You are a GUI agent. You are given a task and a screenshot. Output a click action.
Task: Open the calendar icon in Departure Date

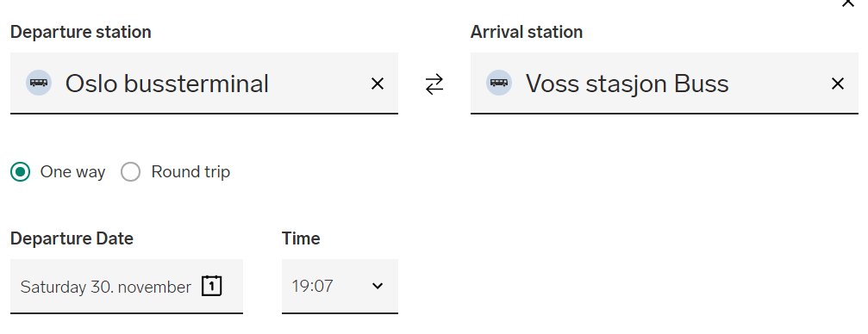point(211,286)
